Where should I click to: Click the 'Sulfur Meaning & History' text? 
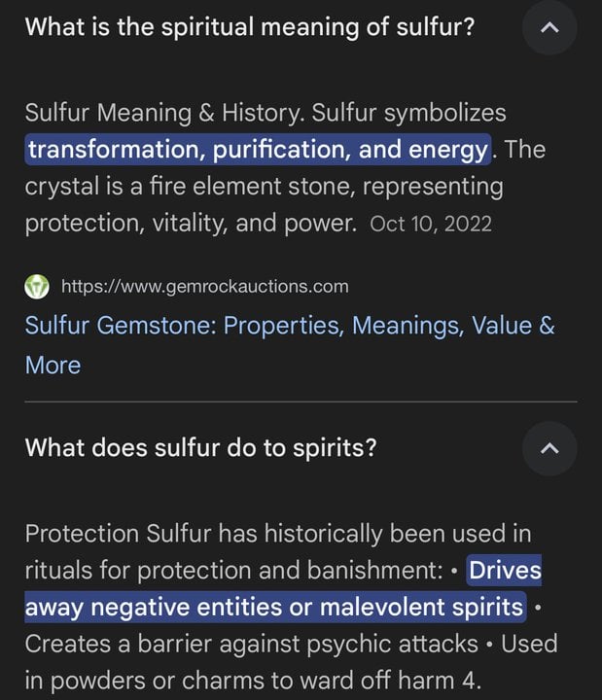pyautogui.click(x=162, y=113)
